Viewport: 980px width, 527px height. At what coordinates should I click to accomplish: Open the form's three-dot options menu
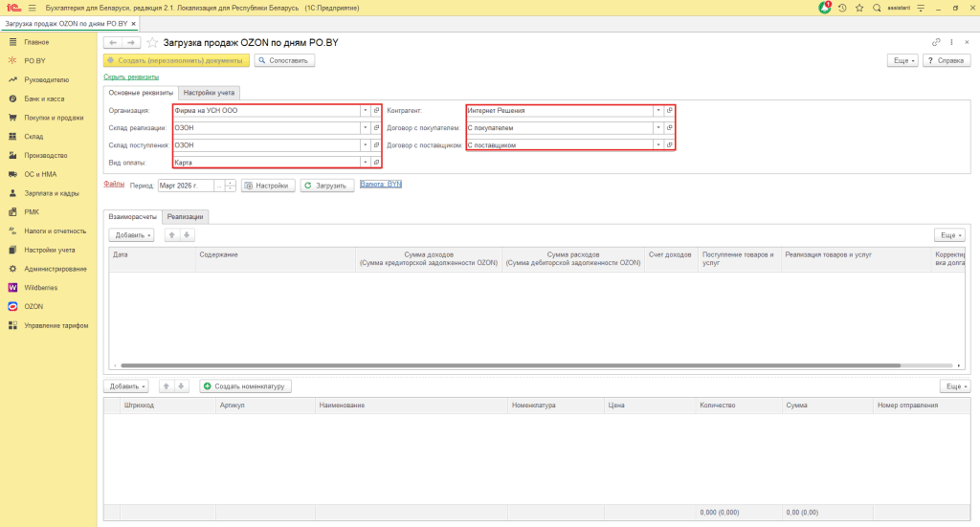pos(951,42)
